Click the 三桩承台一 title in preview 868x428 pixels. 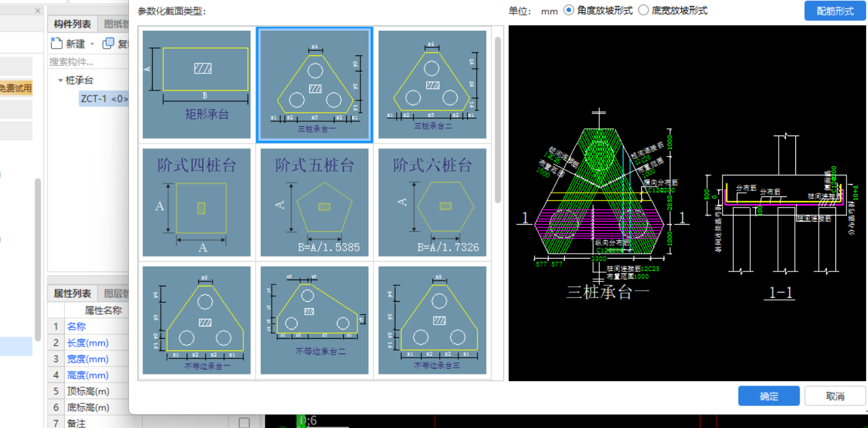(x=607, y=292)
